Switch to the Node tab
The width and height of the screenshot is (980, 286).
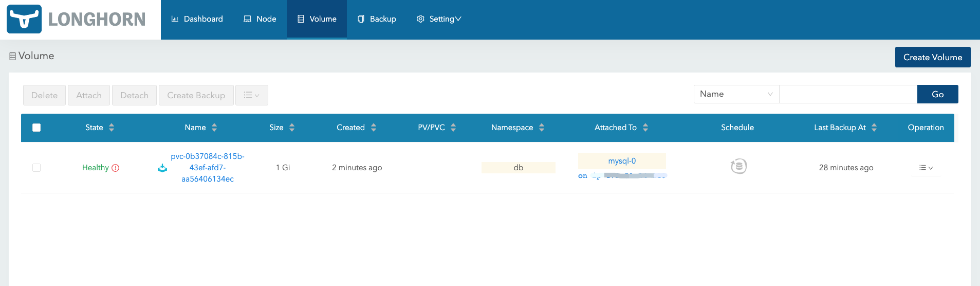pos(260,19)
